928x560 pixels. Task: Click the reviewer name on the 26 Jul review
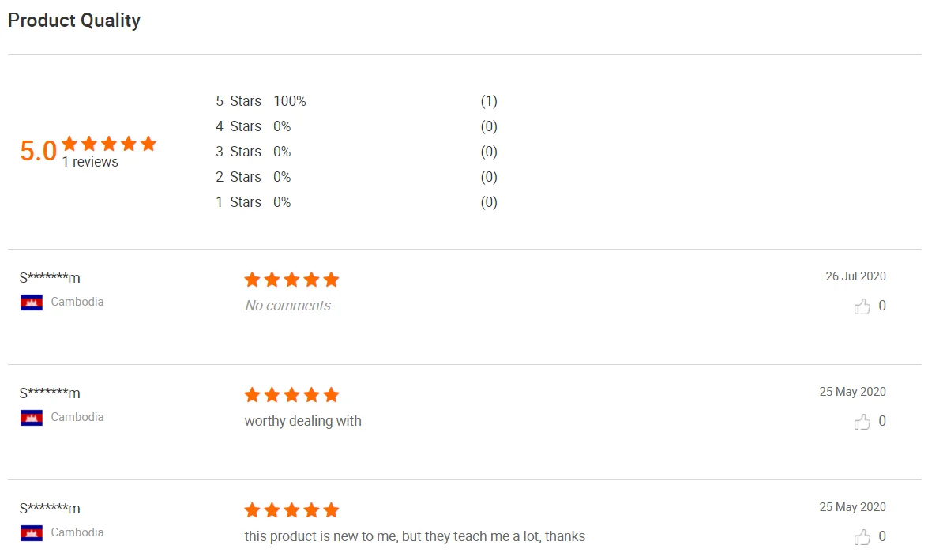[x=50, y=278]
